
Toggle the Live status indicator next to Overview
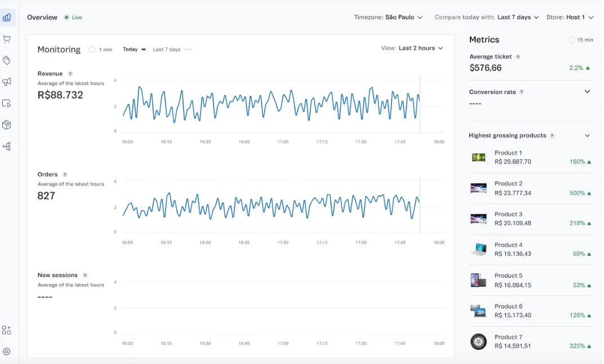[x=73, y=17]
